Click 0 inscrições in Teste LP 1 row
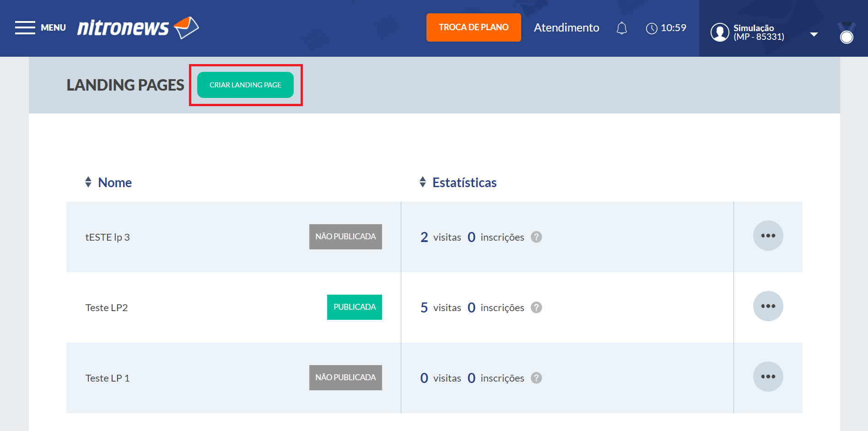Image resolution: width=868 pixels, height=431 pixels. [x=496, y=378]
